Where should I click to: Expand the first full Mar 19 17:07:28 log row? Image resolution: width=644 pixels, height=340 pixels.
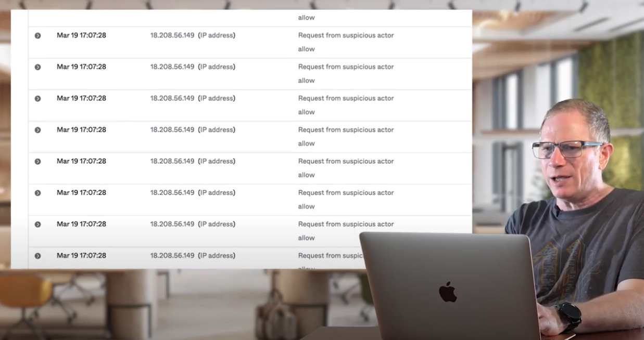[x=37, y=36]
